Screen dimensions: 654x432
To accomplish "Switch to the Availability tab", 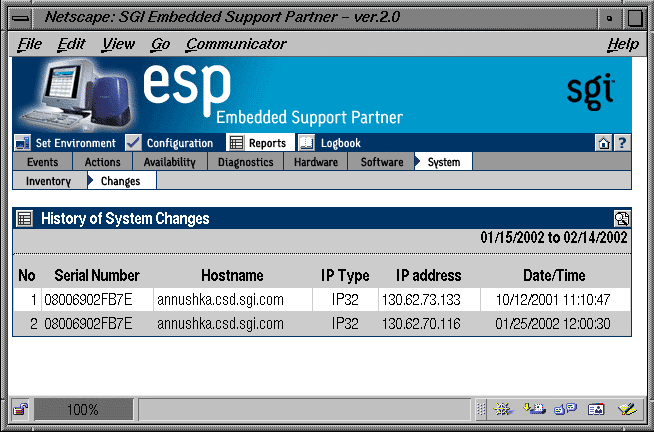I will click(169, 162).
